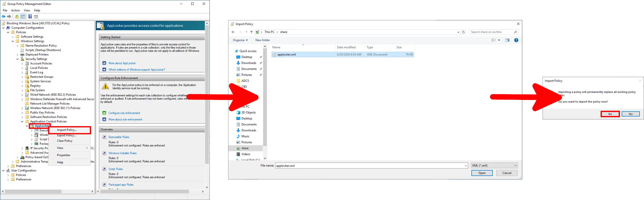This screenshot has width=644, height=200.
Task: Click the Executable Rules shortcut icon
Action: pos(104,137)
